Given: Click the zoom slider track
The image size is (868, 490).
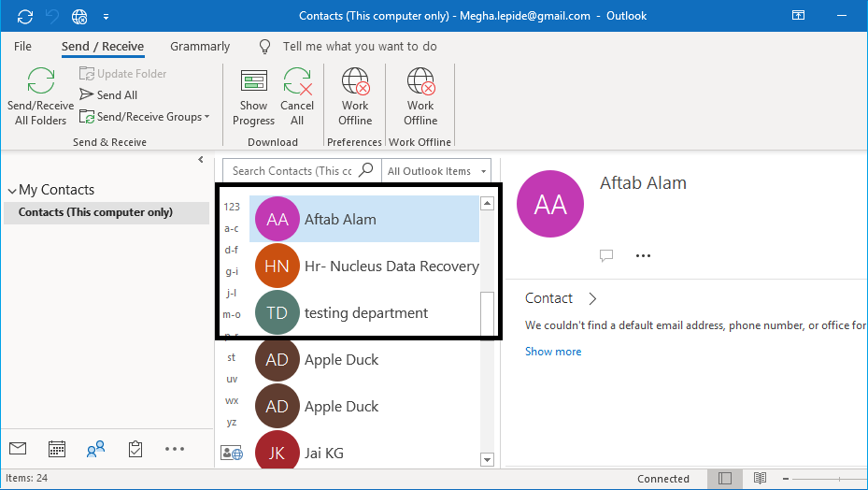Looking at the screenshot, I should click(x=830, y=479).
